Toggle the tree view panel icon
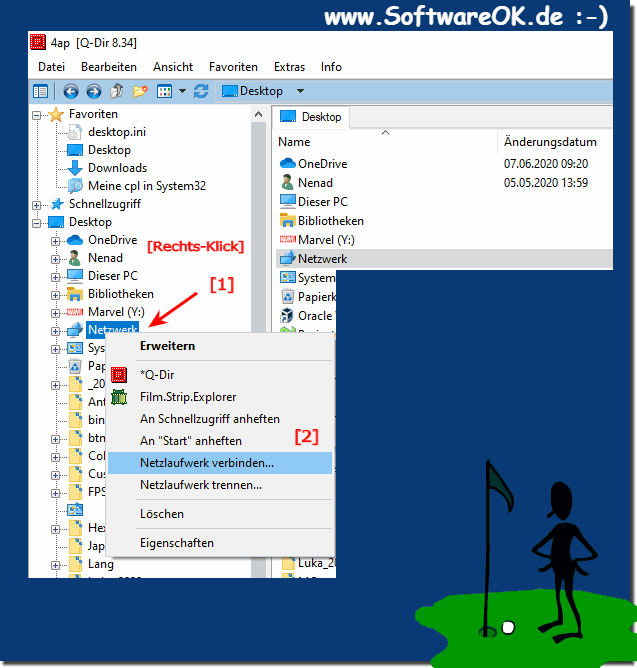 click(x=40, y=91)
